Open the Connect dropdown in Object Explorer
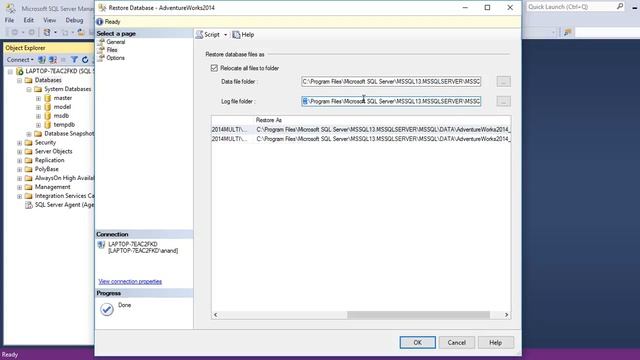The width and height of the screenshot is (640, 360). [x=20, y=60]
